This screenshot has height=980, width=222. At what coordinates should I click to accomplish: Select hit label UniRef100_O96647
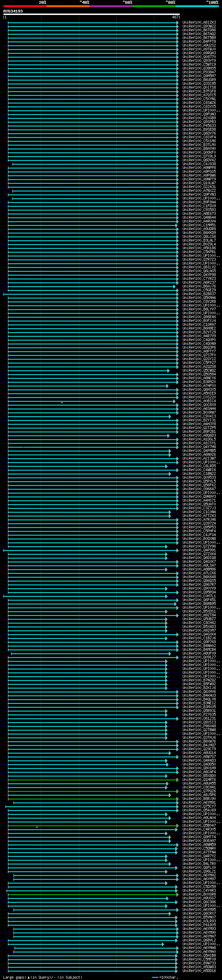pyautogui.click(x=199, y=489)
